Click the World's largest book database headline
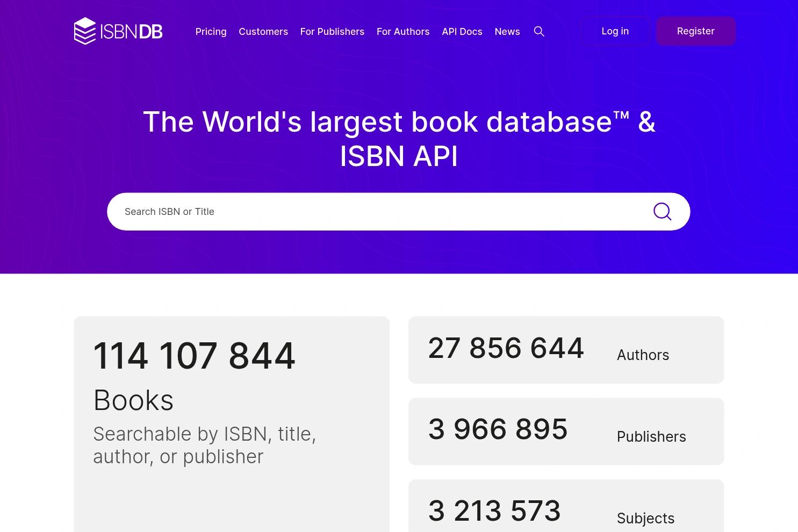The width and height of the screenshot is (798, 532). [399, 139]
